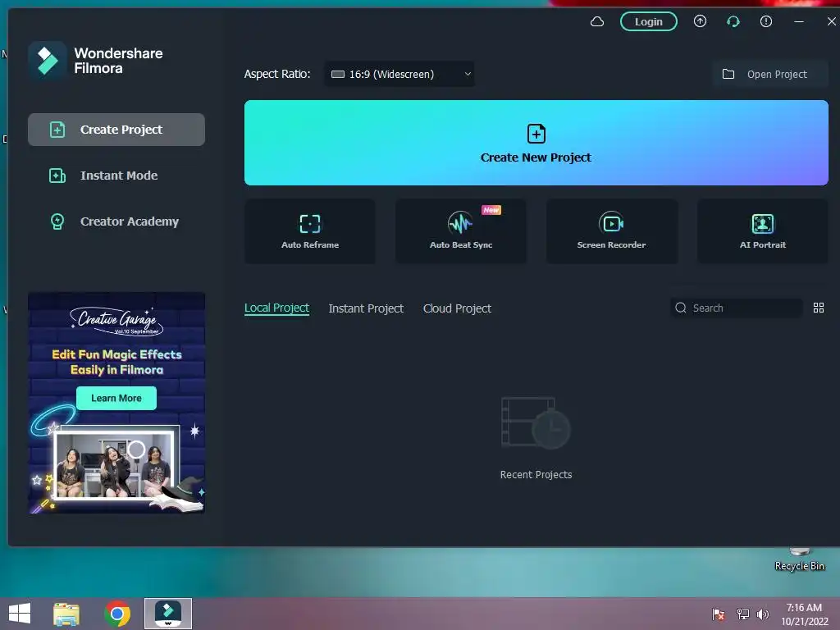The width and height of the screenshot is (840, 630).
Task: Click the project Search field
Action: [x=737, y=308]
